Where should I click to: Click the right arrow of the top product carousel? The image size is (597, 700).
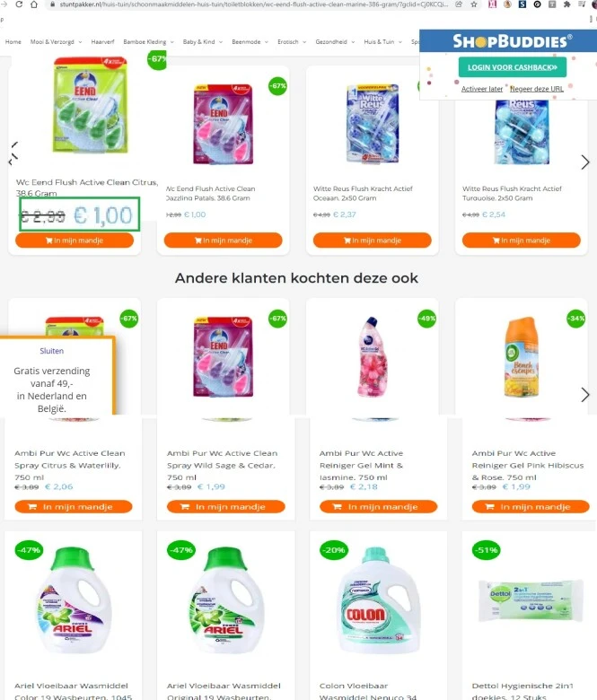(585, 162)
